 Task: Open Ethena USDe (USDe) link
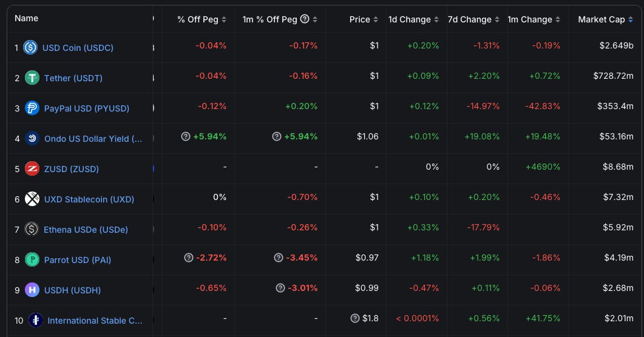tap(86, 230)
